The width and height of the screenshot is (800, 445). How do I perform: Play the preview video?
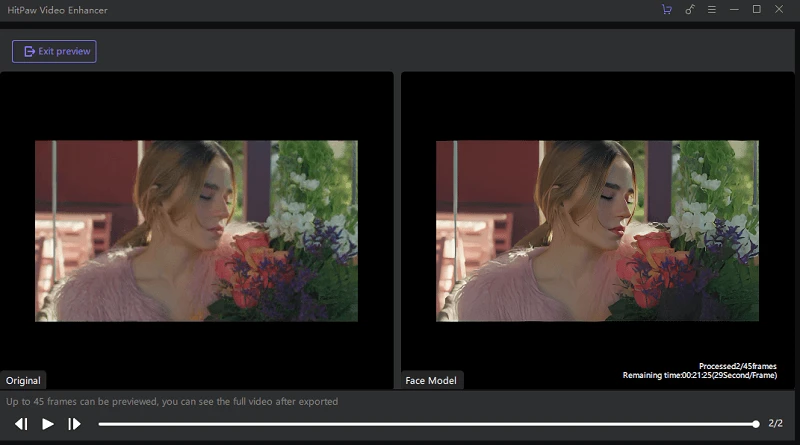click(48, 424)
